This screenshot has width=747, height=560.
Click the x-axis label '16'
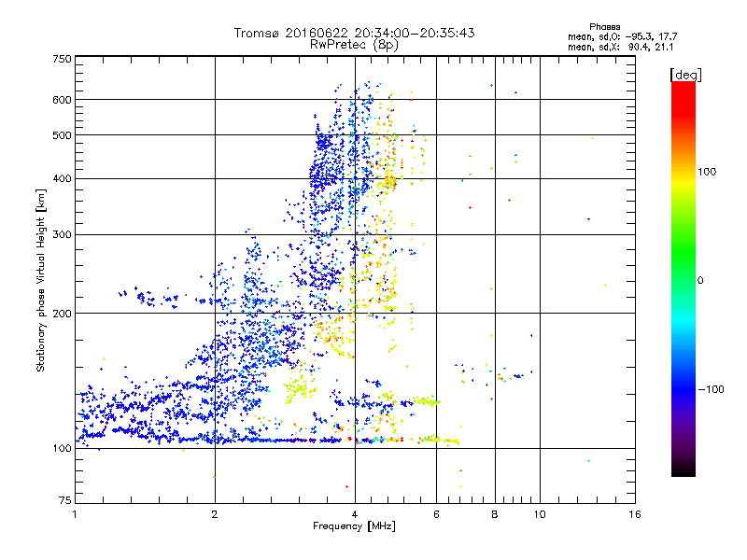[x=635, y=514]
